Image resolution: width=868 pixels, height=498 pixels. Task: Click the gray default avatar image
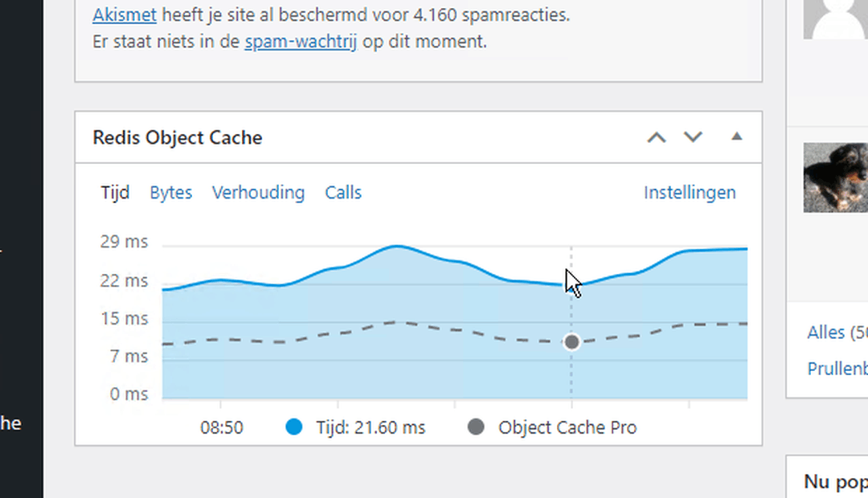click(x=836, y=19)
